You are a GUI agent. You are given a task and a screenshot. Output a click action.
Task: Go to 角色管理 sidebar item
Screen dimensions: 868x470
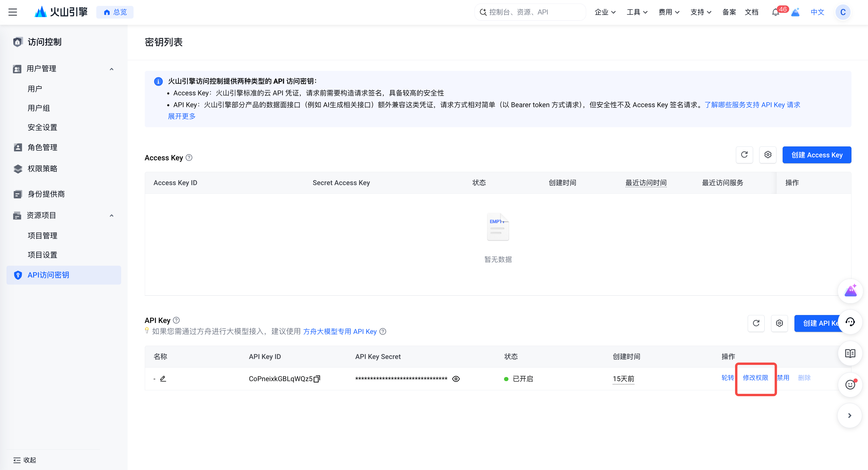point(43,147)
